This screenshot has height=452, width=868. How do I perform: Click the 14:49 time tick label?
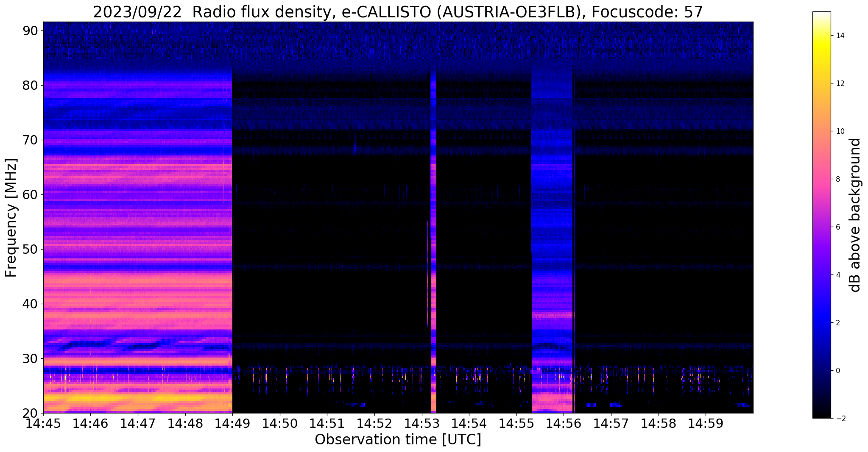click(x=232, y=423)
